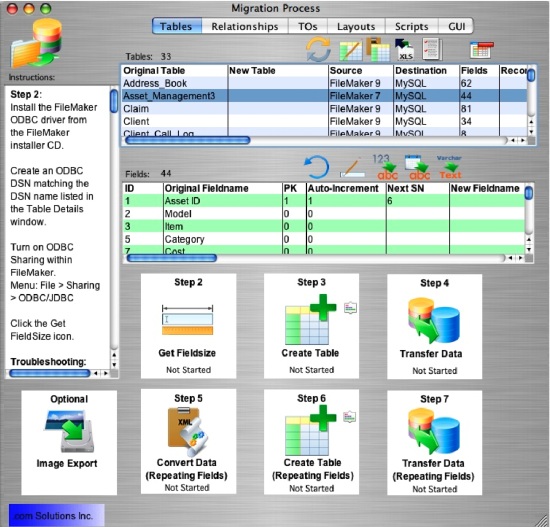Click the edit table pencil icon

(x=351, y=51)
